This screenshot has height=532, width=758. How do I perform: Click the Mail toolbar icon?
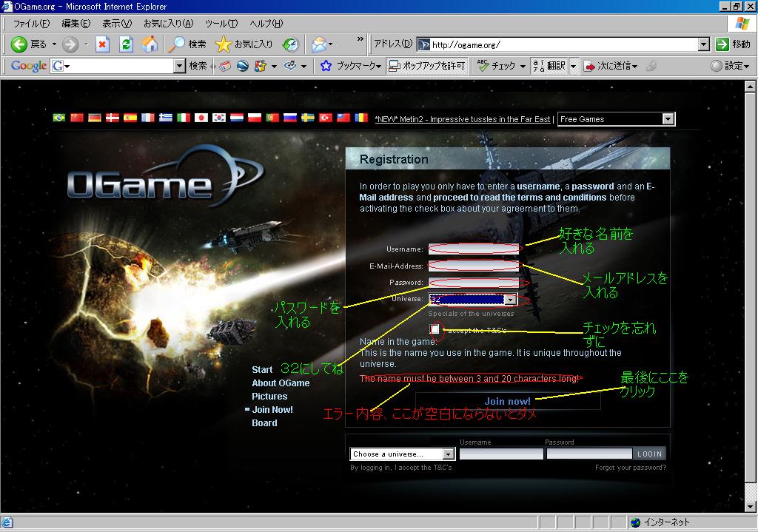tap(319, 44)
